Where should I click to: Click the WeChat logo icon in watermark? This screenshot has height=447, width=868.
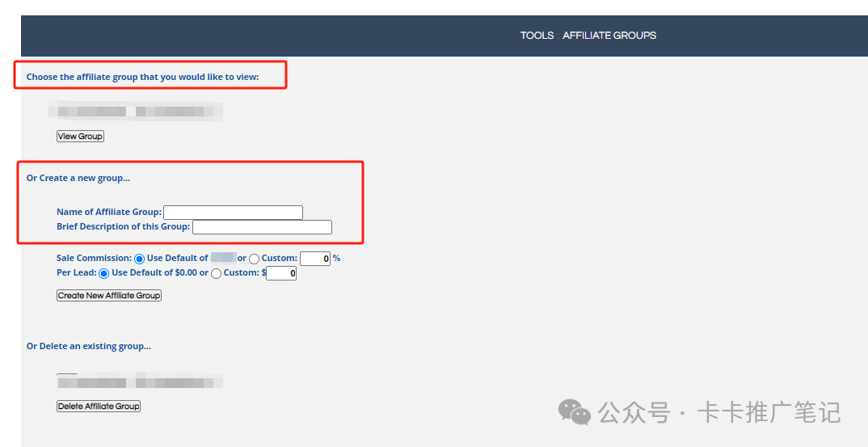[575, 412]
